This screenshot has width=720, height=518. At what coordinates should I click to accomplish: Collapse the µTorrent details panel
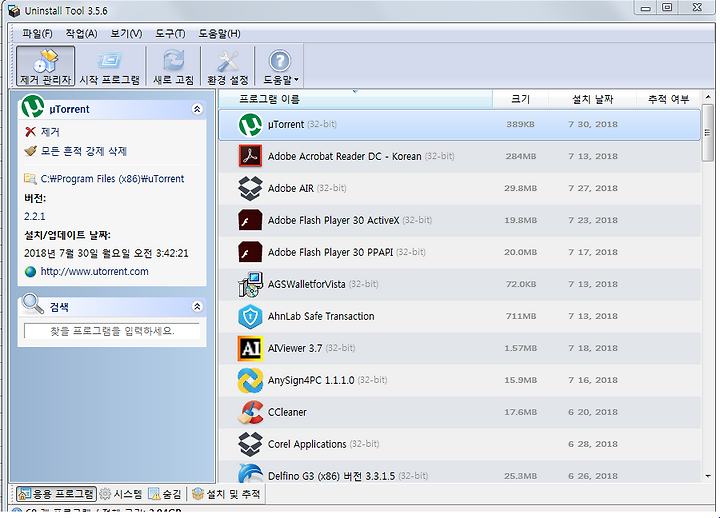[x=197, y=109]
